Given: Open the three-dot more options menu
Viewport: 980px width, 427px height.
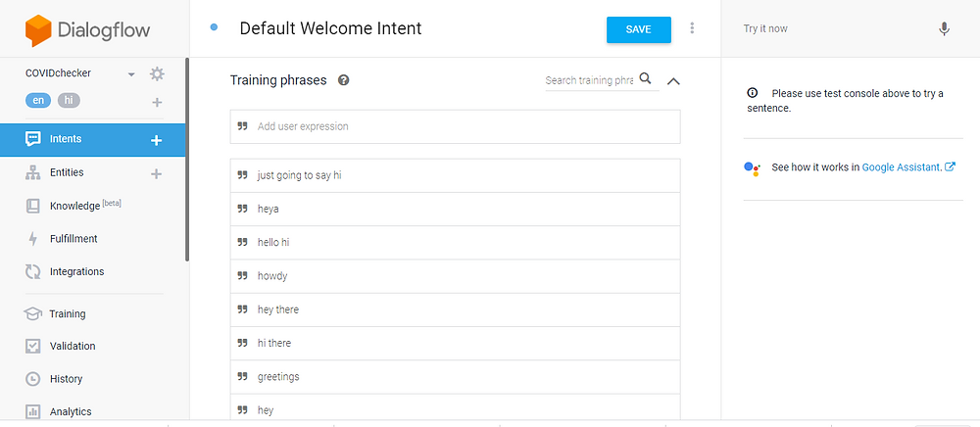Looking at the screenshot, I should pos(692,28).
